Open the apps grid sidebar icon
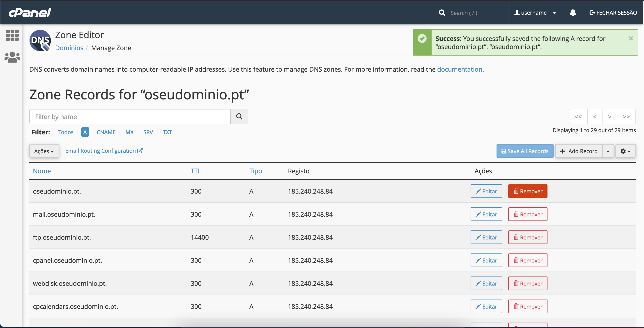This screenshot has height=328, width=644. pos(12,35)
